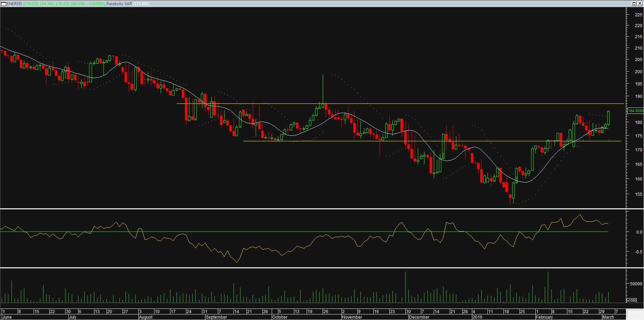
Task: Click the chart window icon beside ENERSIS
Action: [3, 3]
